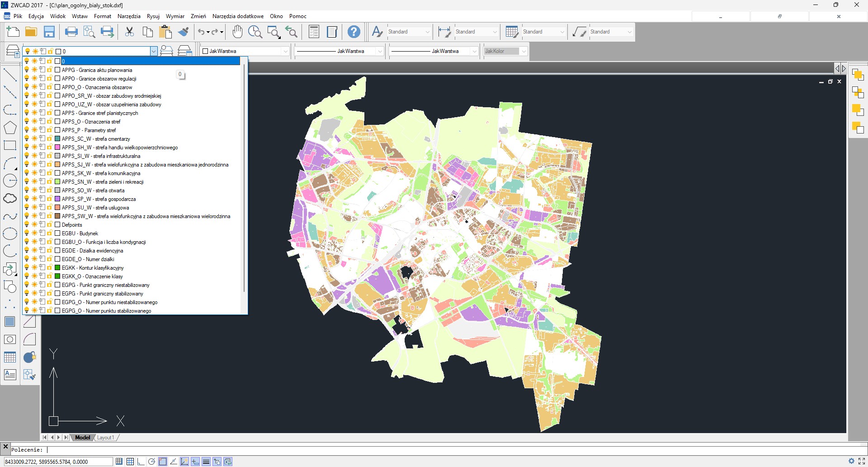Toggle visibility bulb for APPG layer
868x467 pixels.
point(27,70)
